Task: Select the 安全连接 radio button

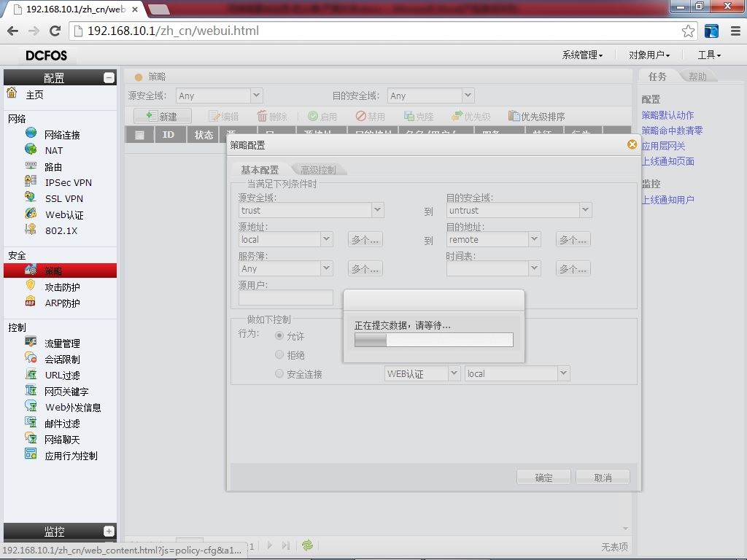Action: pyautogui.click(x=279, y=374)
